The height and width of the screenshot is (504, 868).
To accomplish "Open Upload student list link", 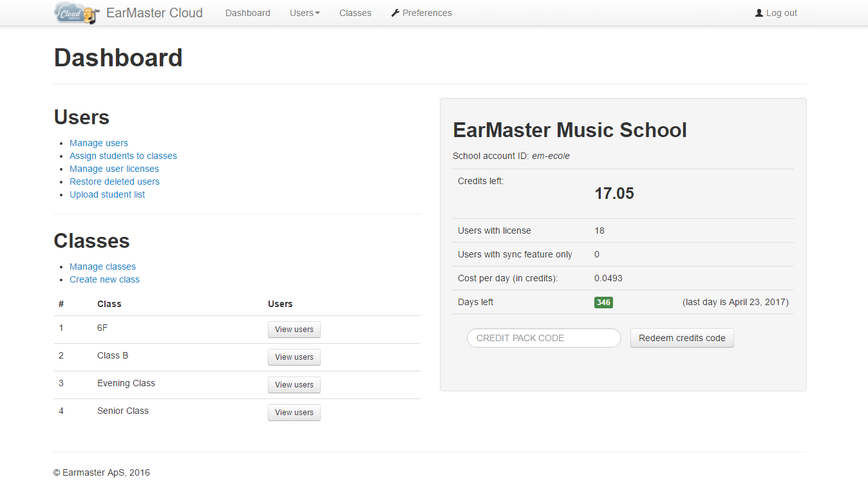I will pos(108,194).
